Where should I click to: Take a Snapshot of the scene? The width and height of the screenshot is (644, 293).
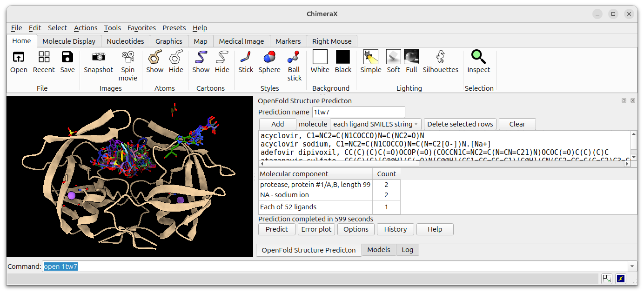click(98, 63)
